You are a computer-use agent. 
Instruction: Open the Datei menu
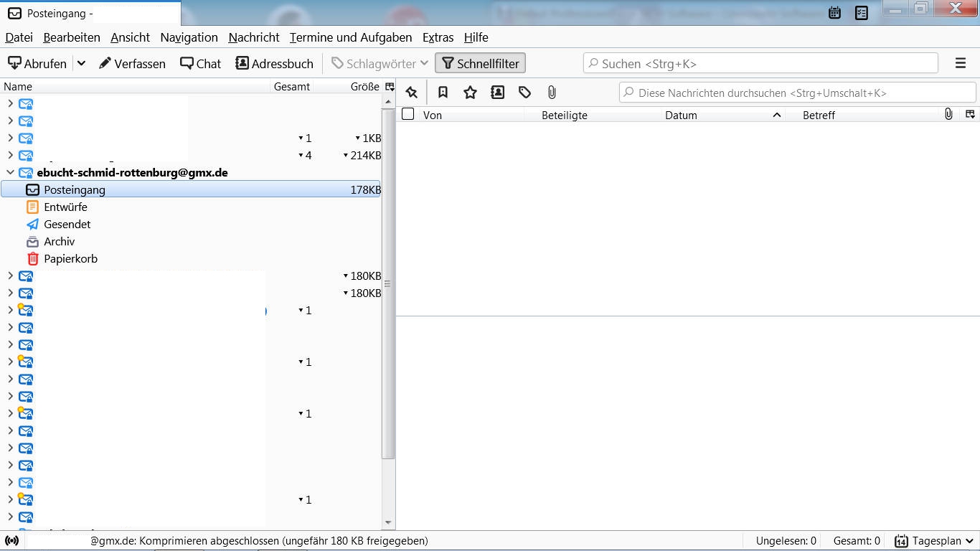pyautogui.click(x=19, y=37)
